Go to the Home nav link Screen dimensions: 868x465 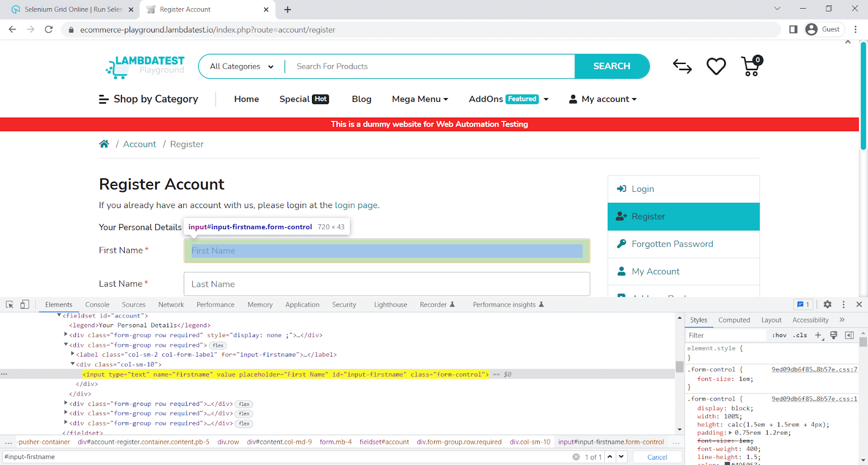(246, 99)
